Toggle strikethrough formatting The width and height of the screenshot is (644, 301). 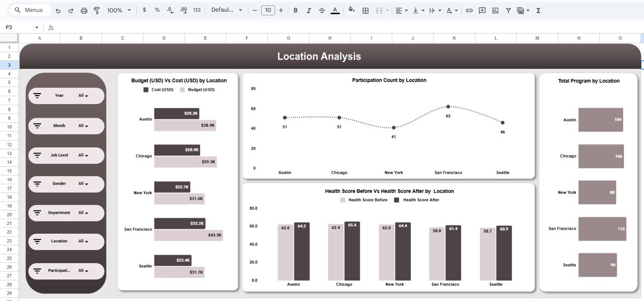pyautogui.click(x=321, y=10)
